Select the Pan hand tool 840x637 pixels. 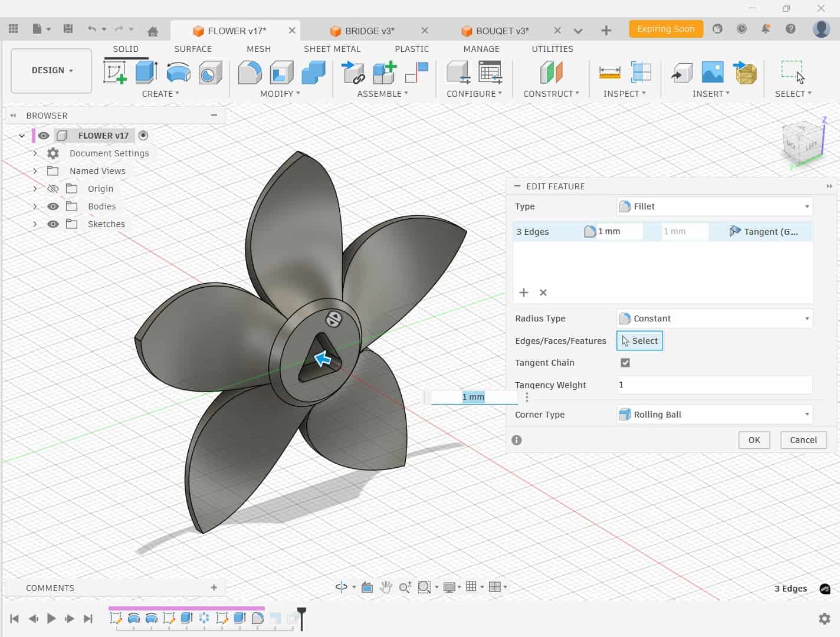pos(386,587)
